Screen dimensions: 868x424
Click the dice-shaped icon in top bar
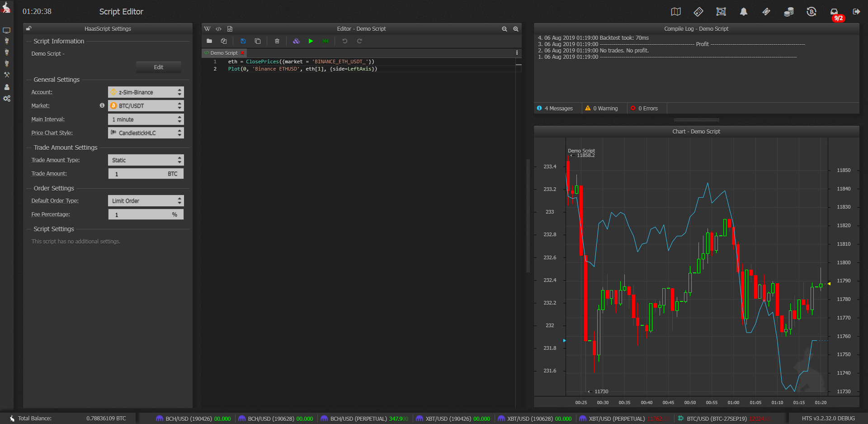pyautogui.click(x=698, y=12)
